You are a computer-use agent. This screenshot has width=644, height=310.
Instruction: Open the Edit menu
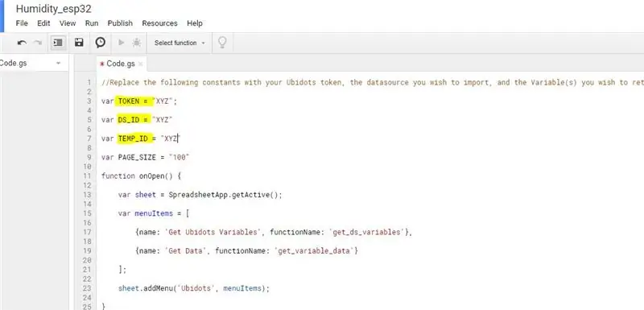(43, 23)
